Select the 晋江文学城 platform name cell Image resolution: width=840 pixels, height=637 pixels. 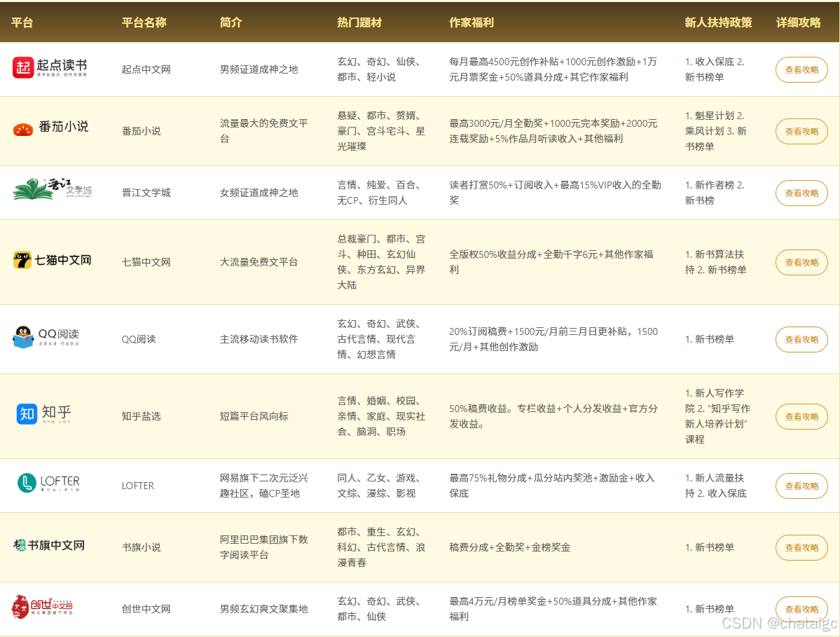146,193
